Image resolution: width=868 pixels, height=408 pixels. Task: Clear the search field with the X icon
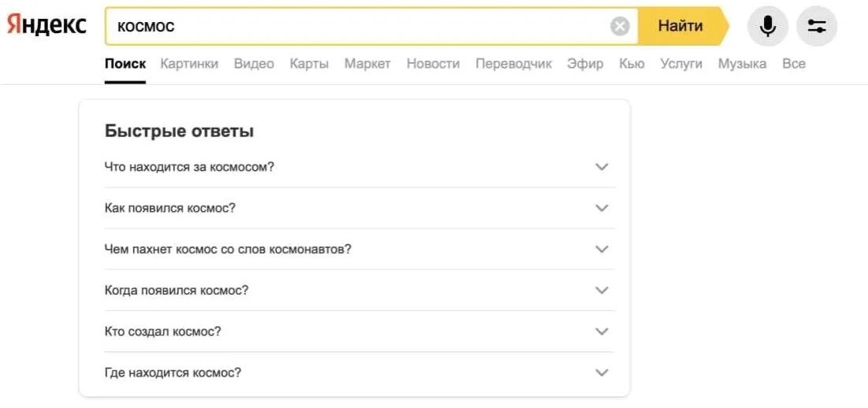[x=620, y=26]
